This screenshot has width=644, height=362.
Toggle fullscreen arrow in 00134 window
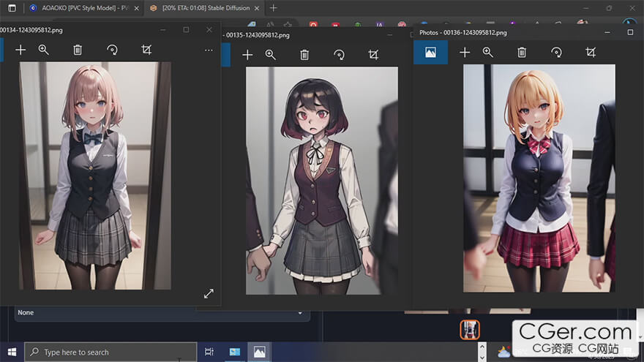(x=209, y=293)
